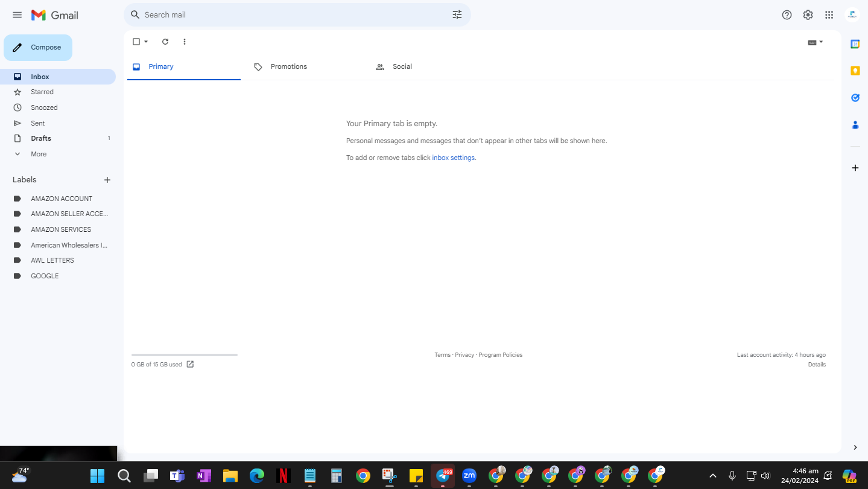868x489 pixels.
Task: Open the Support help icon
Action: [787, 15]
